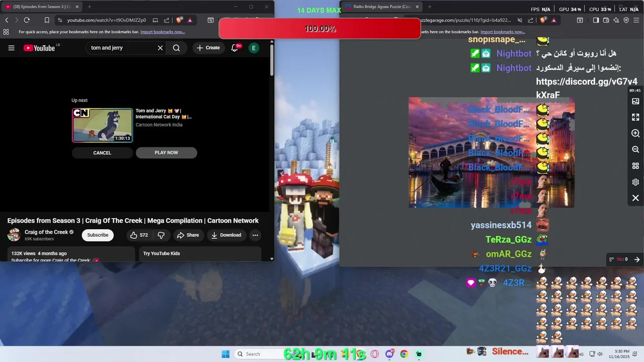Open Brave VPN in the puzzle window
This screenshot has width=644, height=362.
click(626, 20)
